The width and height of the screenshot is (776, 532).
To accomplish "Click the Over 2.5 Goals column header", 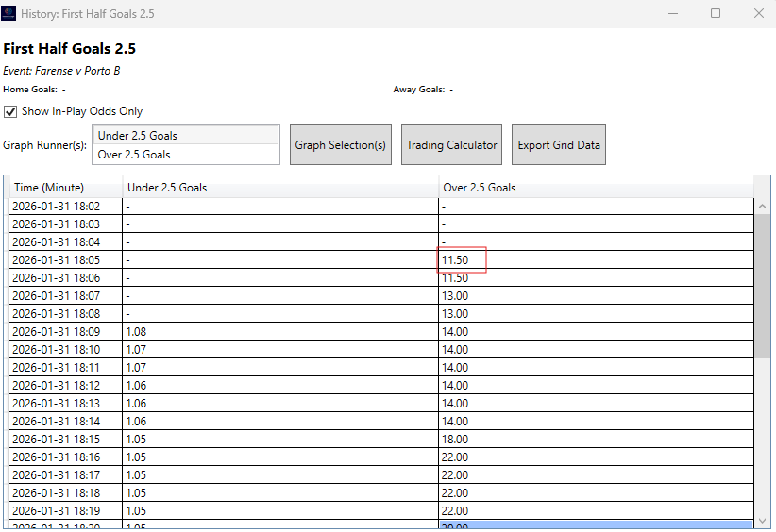I will 595,188.
